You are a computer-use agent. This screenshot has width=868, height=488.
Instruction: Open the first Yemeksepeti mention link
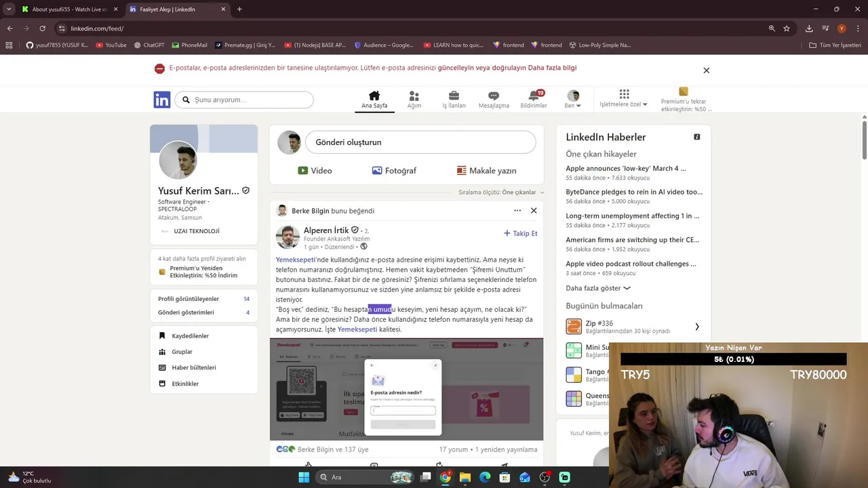pos(296,260)
